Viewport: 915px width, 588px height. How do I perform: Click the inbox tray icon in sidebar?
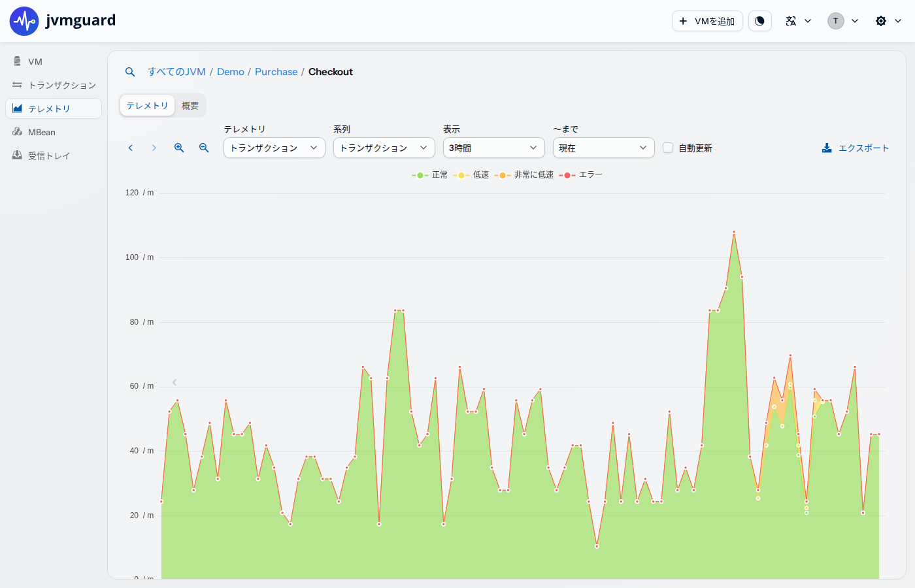[17, 155]
